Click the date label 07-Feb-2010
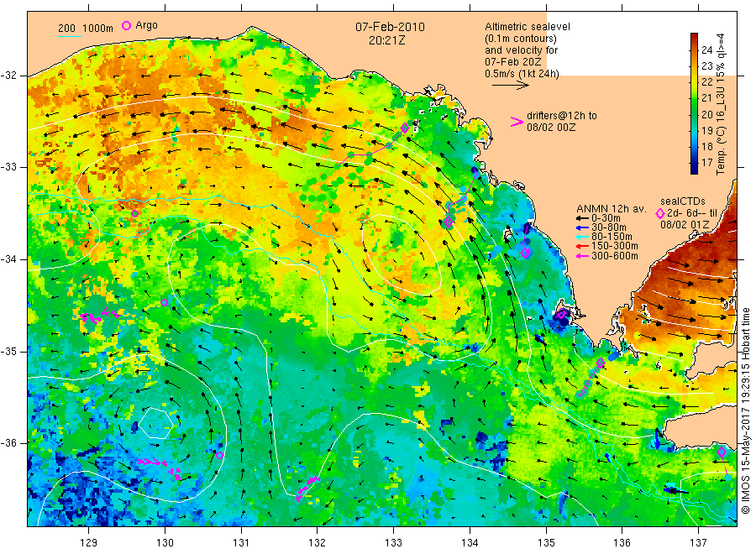The image size is (756, 554). click(x=390, y=27)
